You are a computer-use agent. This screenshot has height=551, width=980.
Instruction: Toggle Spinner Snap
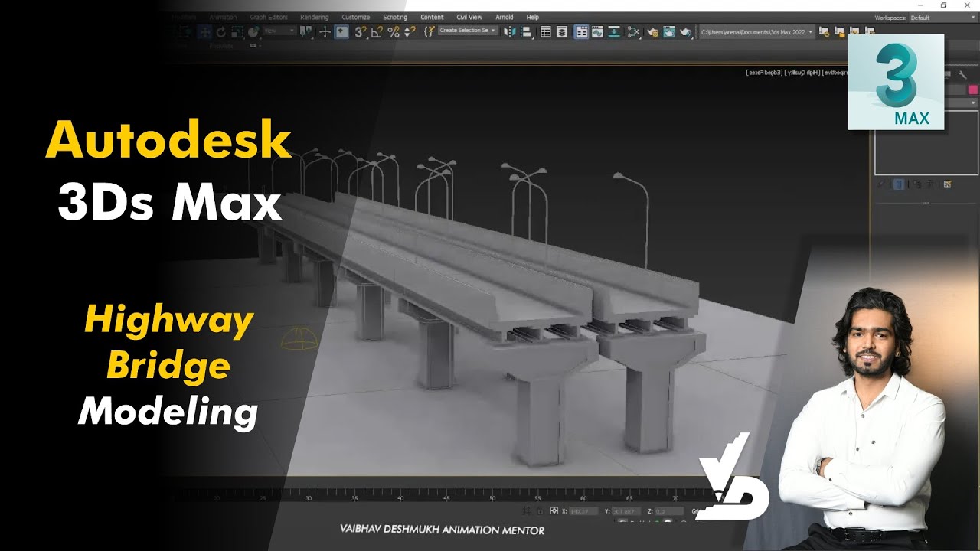pyautogui.click(x=409, y=32)
